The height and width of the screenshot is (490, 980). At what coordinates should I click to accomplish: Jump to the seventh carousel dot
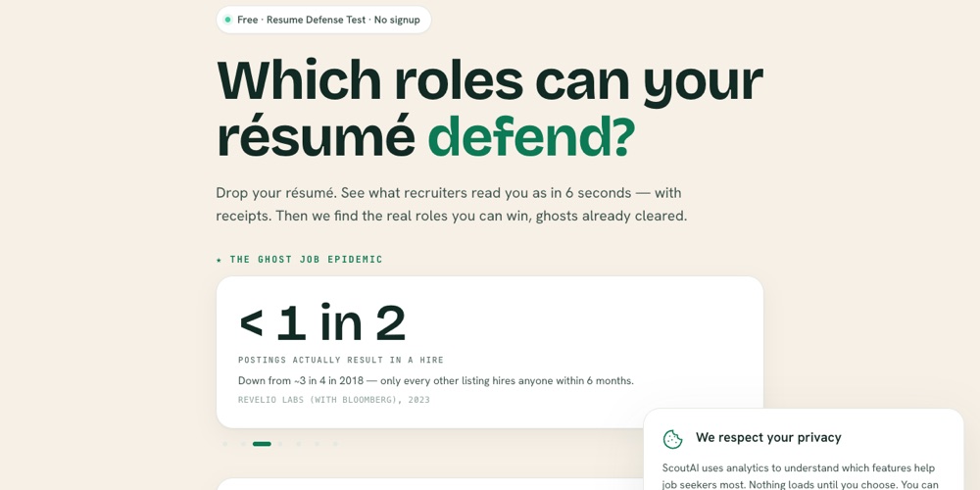tap(335, 444)
